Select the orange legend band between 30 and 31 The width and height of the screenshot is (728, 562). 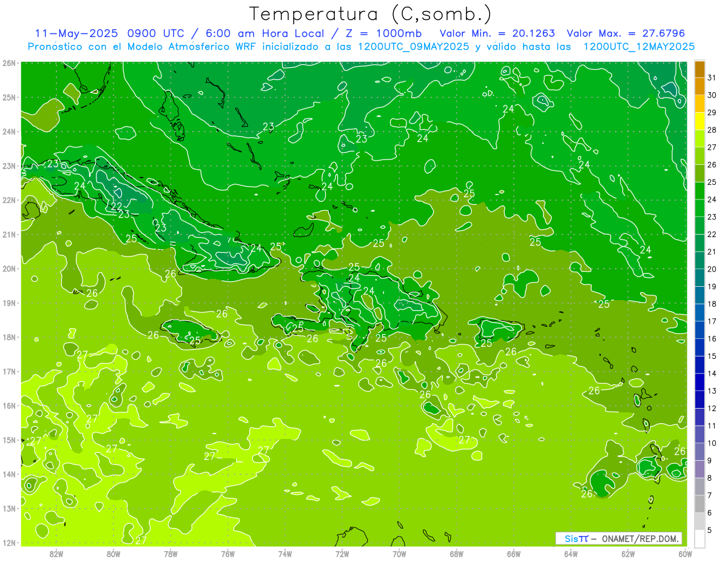(x=699, y=87)
